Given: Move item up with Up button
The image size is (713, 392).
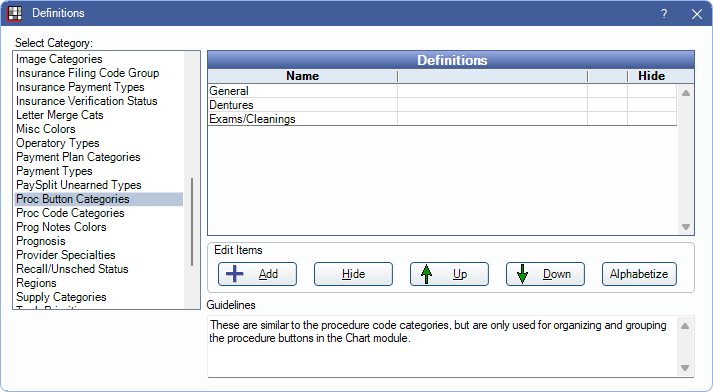Looking at the screenshot, I should point(449,274).
